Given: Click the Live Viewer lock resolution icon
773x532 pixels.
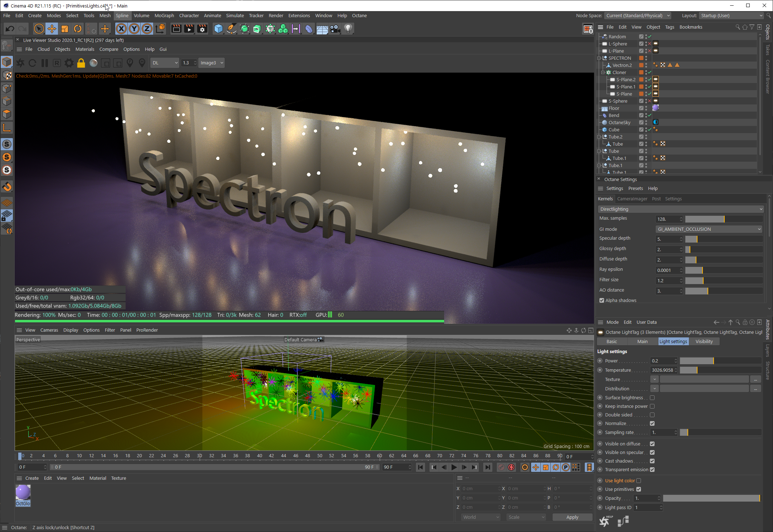Looking at the screenshot, I should [81, 63].
